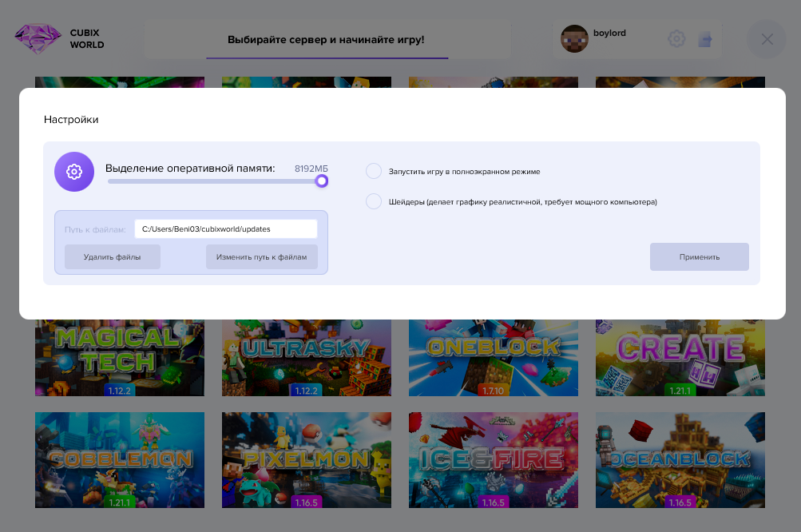Click the boylord username
The height and width of the screenshot is (532, 801).
coord(609,34)
